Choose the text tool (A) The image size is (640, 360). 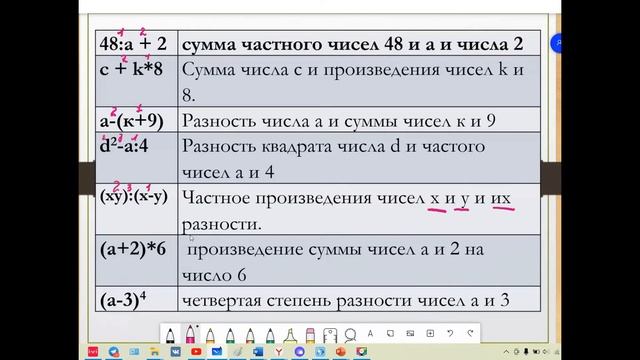pos(370,333)
